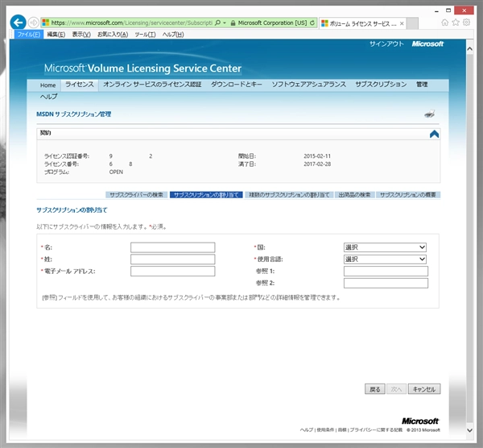
Task: Close the ボリューム ライセンス サービス tab
Action: [x=402, y=23]
